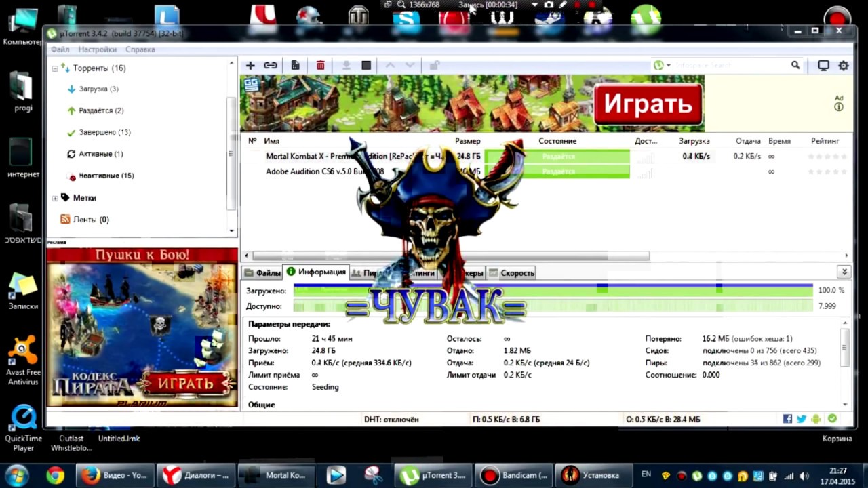The width and height of the screenshot is (868, 488).
Task: Open preferences via the gear icon
Action: [844, 66]
